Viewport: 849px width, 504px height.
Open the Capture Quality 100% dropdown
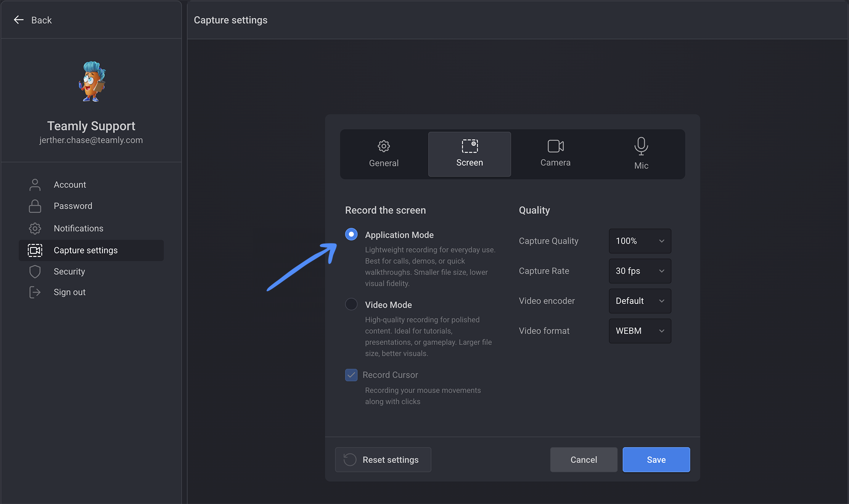[x=640, y=241]
